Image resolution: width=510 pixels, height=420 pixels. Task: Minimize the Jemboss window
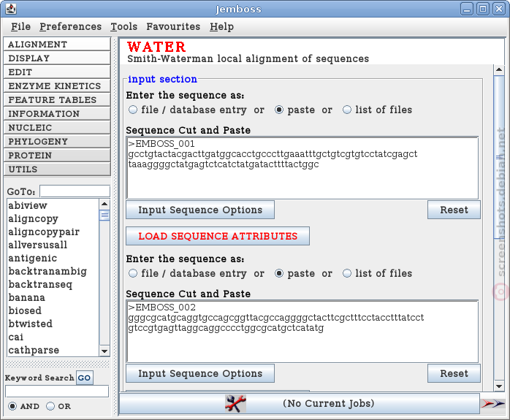[467, 9]
